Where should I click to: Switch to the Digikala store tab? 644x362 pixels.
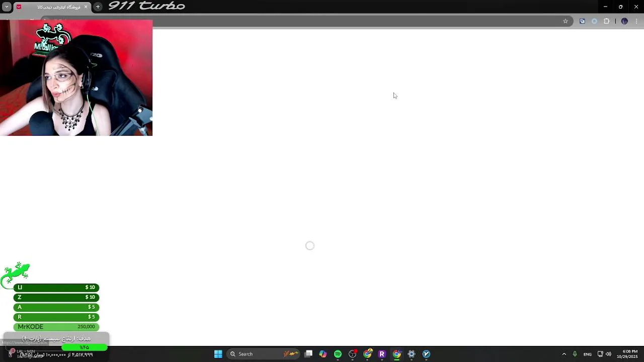tap(52, 7)
